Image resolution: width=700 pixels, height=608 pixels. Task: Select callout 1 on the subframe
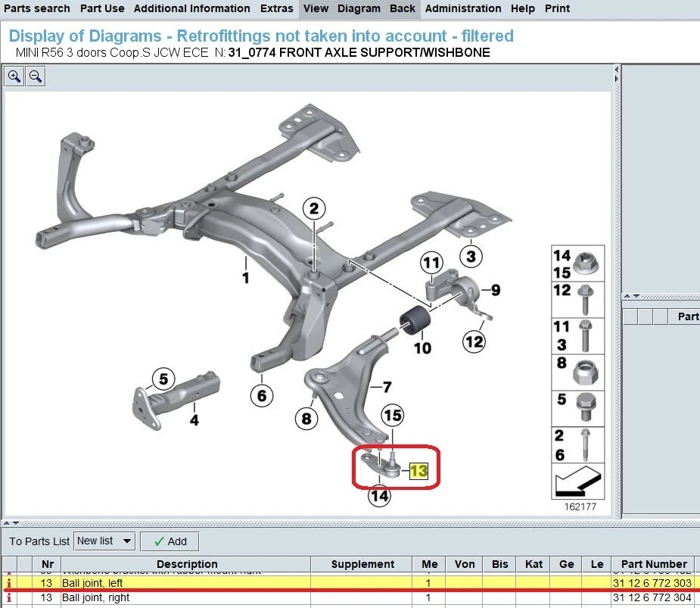click(x=244, y=278)
